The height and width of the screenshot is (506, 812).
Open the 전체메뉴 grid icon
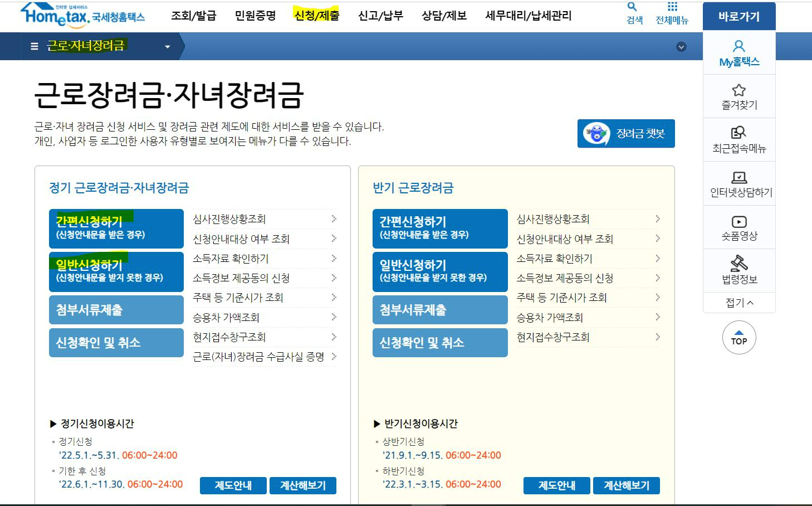(672, 7)
